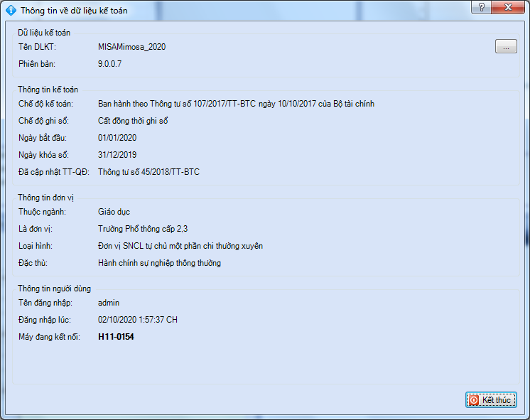Screen dimensions: 530x420
Task: Click the Là đơn vị label
Action: tap(35, 229)
